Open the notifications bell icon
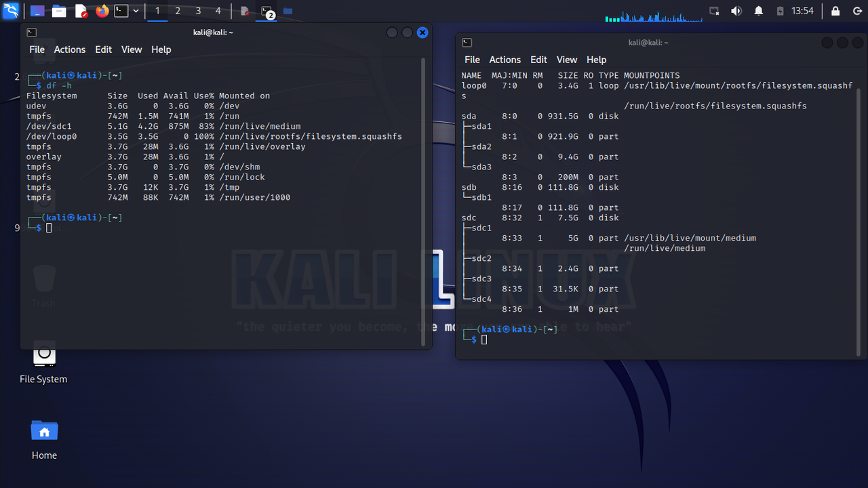The width and height of the screenshot is (868, 488). [759, 11]
